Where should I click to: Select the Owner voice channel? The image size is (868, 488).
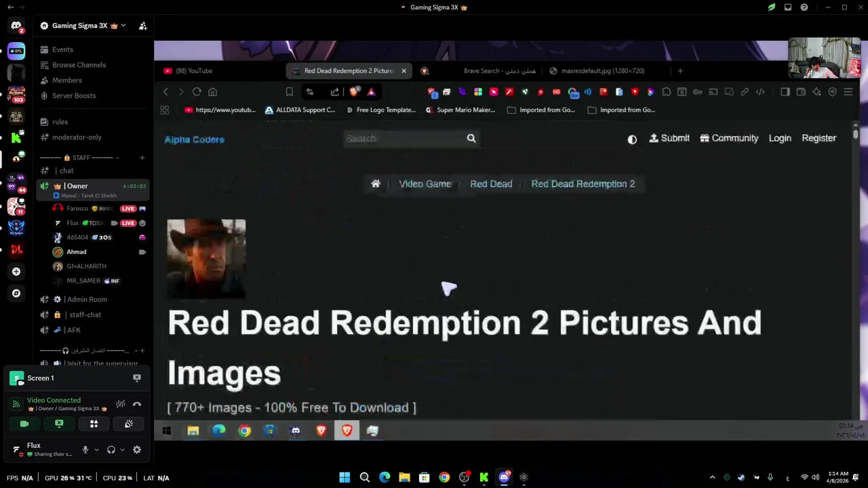pos(93,190)
